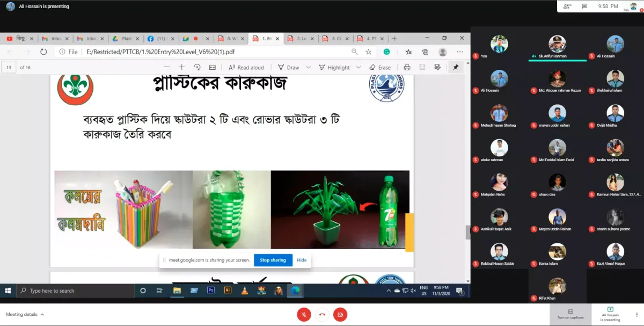Fit PDF page to width
This screenshot has width=644, height=326.
(212, 67)
